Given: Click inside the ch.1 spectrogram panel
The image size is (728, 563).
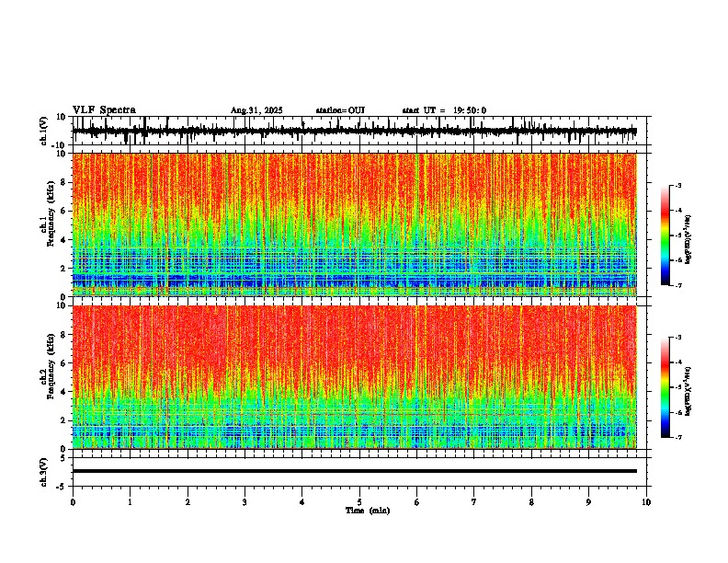Looking at the screenshot, I should pos(354,224).
